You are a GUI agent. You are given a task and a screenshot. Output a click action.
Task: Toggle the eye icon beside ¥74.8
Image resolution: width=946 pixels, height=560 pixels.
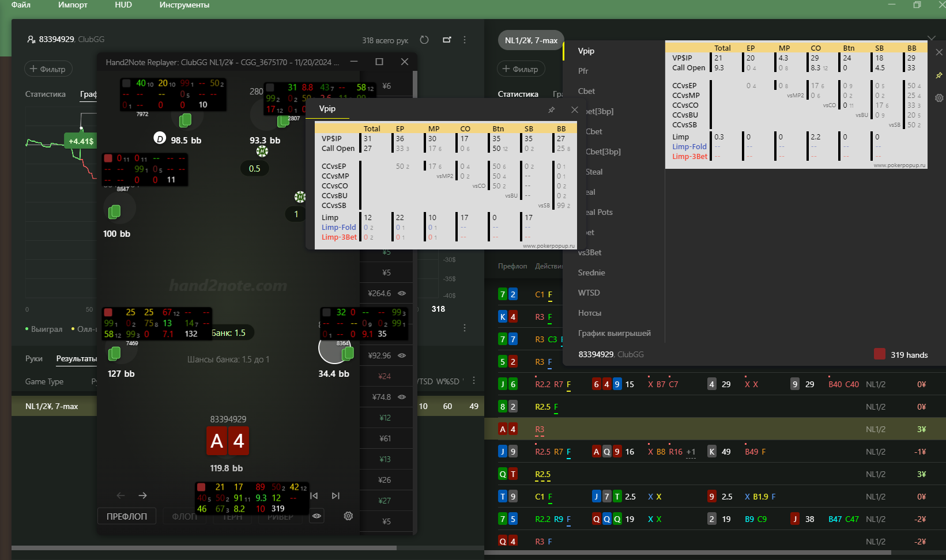(x=402, y=397)
